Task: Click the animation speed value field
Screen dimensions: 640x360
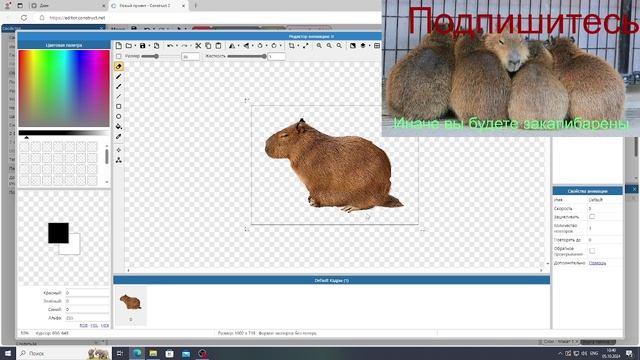Action: coord(605,208)
